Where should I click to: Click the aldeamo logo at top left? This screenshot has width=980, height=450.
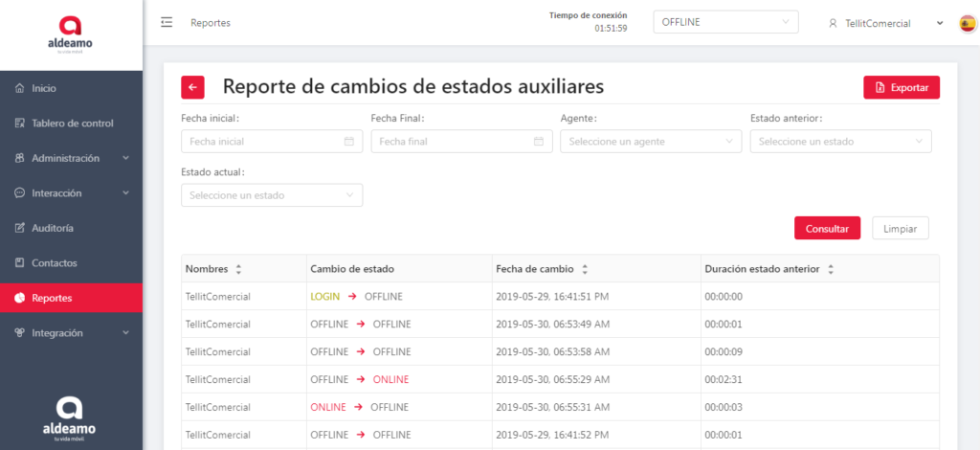coord(71,34)
